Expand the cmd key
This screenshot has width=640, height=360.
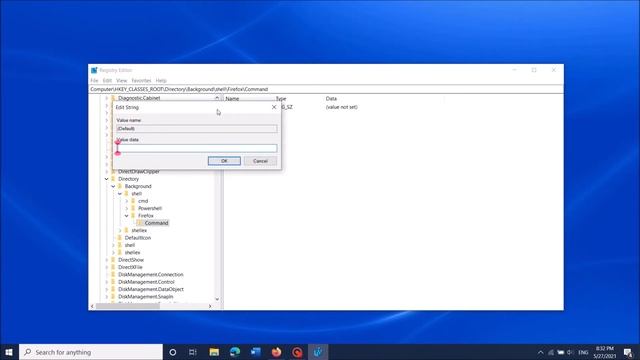click(x=127, y=201)
